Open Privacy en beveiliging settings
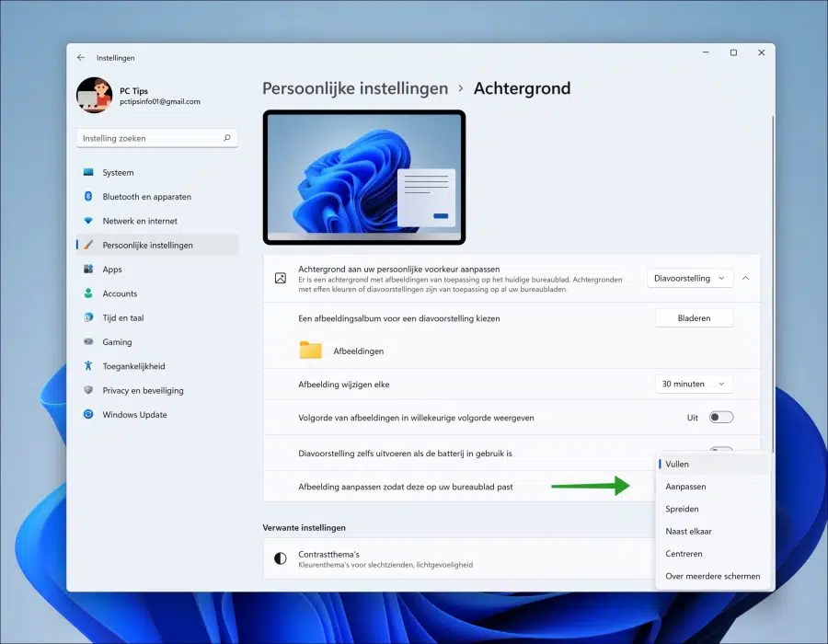This screenshot has width=828, height=644. pos(157,391)
